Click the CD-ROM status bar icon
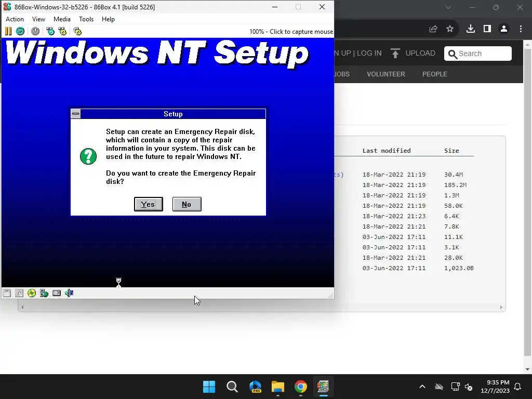The image size is (532, 399). [x=32, y=293]
